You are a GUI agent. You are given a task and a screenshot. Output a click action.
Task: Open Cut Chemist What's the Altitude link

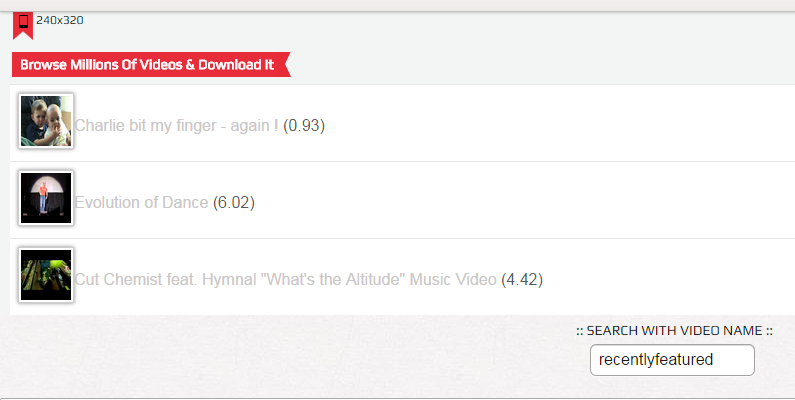pyautogui.click(x=285, y=279)
